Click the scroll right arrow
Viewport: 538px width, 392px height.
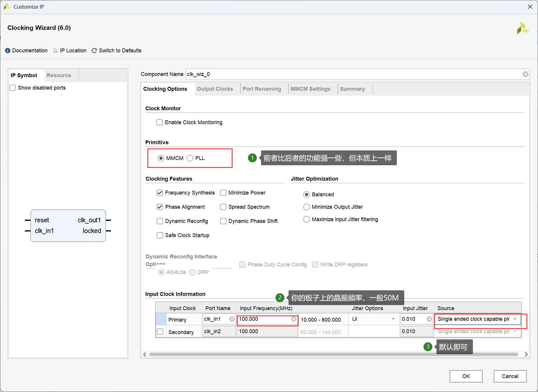526,354
